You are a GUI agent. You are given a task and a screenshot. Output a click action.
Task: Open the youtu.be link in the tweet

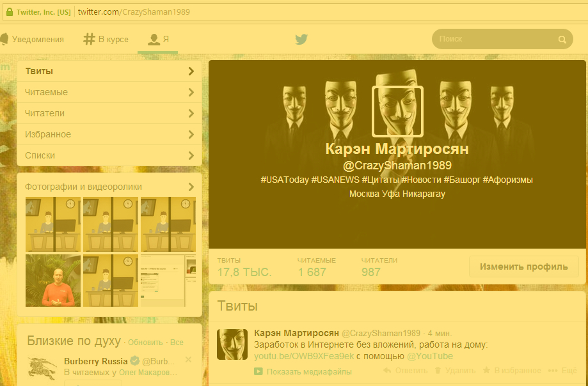point(303,356)
